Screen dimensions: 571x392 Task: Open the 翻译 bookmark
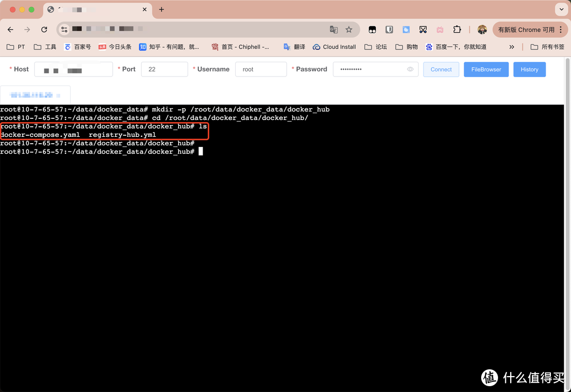[294, 47]
